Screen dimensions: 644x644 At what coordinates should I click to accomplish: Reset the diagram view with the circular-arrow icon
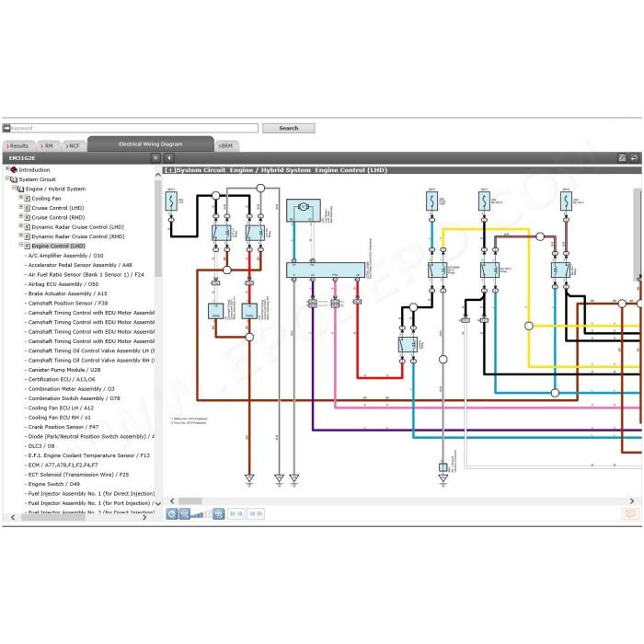pos(172,513)
